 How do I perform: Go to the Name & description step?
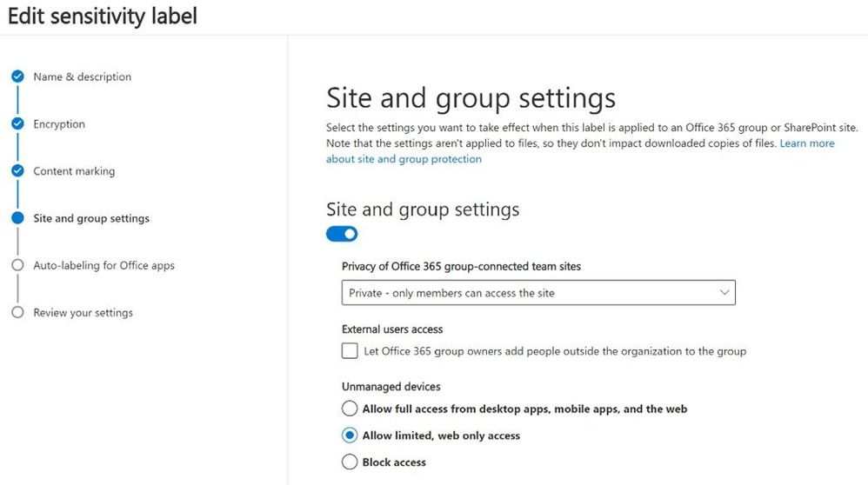82,76
